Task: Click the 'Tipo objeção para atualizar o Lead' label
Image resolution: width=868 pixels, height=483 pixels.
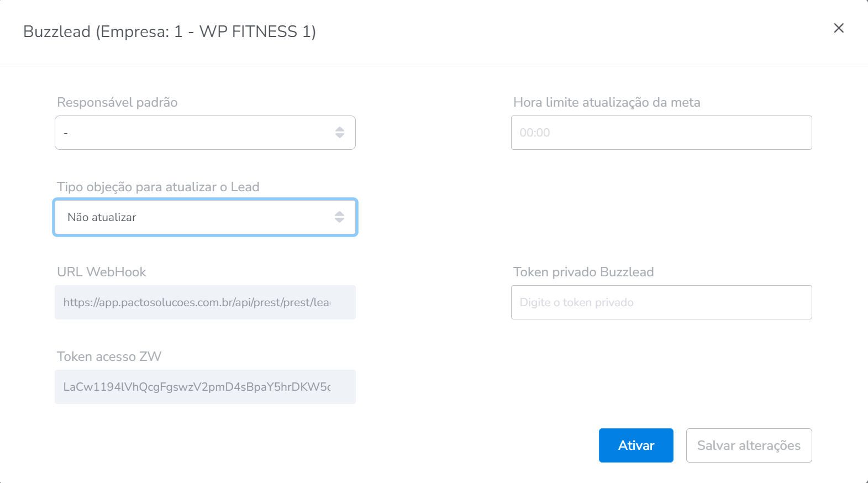Action: [158, 187]
